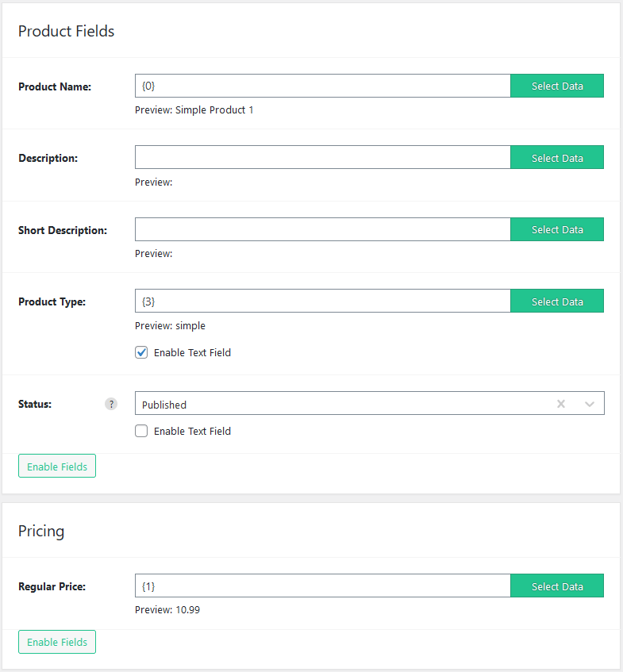Click Enable Fields in Product Fields section
The image size is (623, 672).
coord(57,466)
